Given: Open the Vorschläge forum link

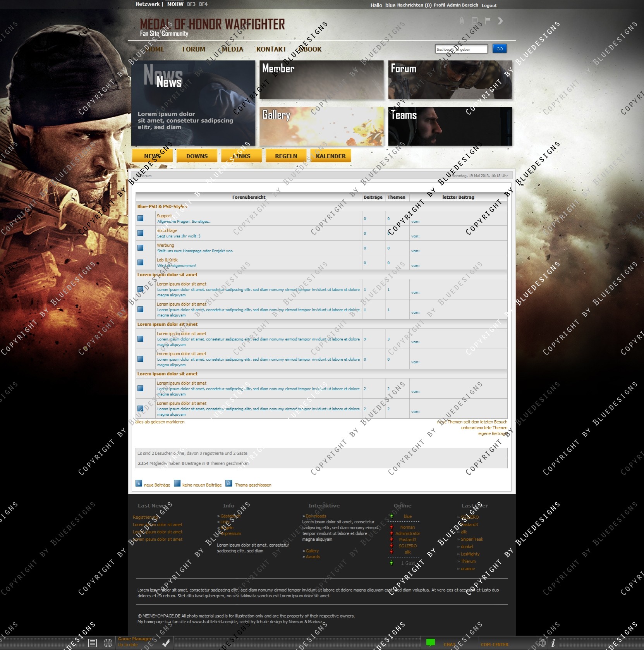Looking at the screenshot, I should click(167, 230).
